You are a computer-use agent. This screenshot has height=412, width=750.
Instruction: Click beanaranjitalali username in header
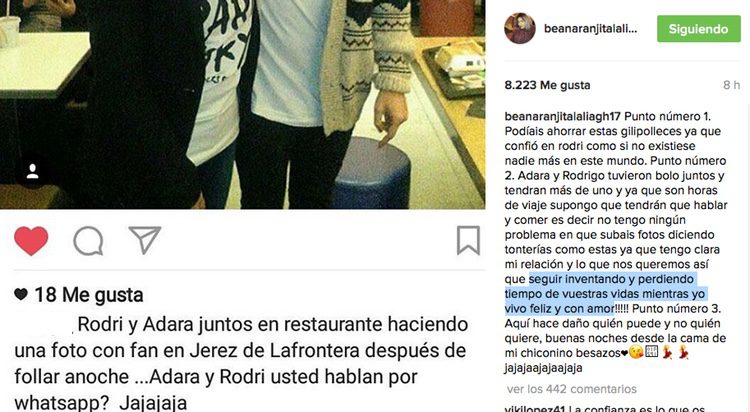point(590,29)
